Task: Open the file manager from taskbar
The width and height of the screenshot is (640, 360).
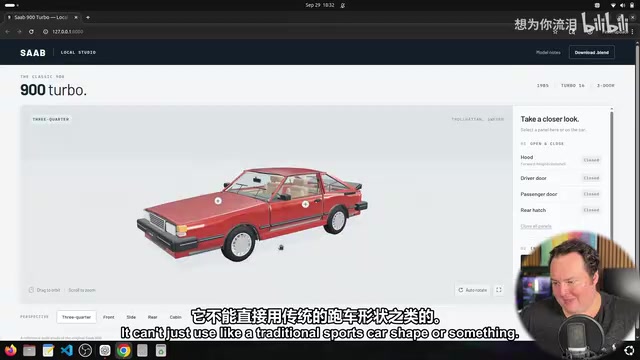Action: click(x=29, y=350)
